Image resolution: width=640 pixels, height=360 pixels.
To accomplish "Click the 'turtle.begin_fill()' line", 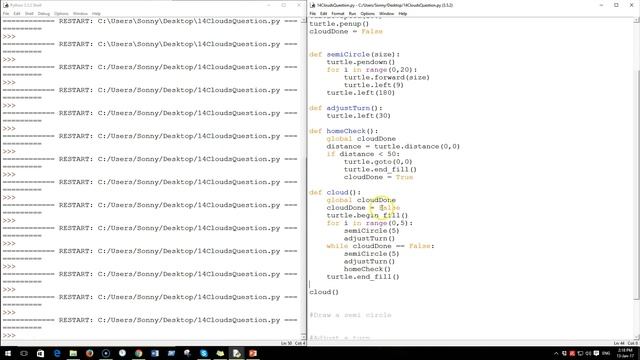I will click(367, 216).
